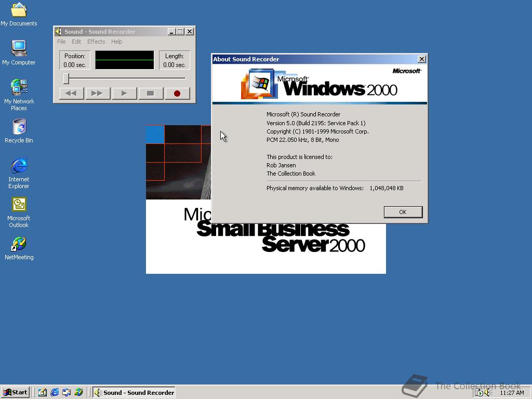The width and height of the screenshot is (532, 399).
Task: Click the tray icon left of speaker
Action: [x=478, y=393]
